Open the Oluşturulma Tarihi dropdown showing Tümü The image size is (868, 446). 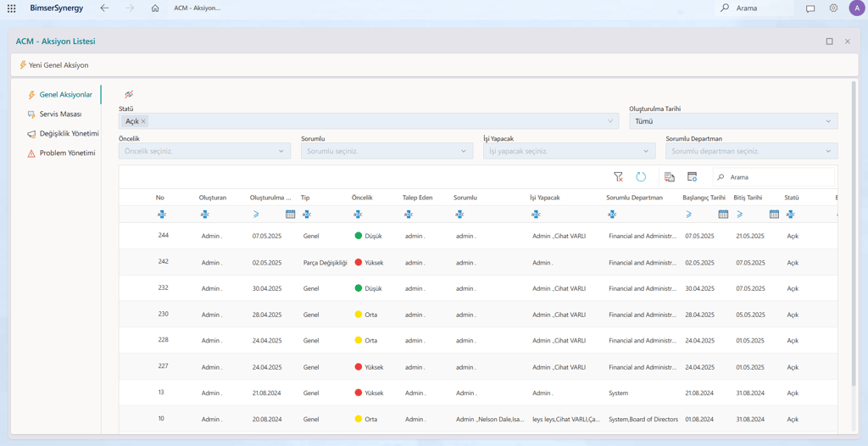point(733,121)
